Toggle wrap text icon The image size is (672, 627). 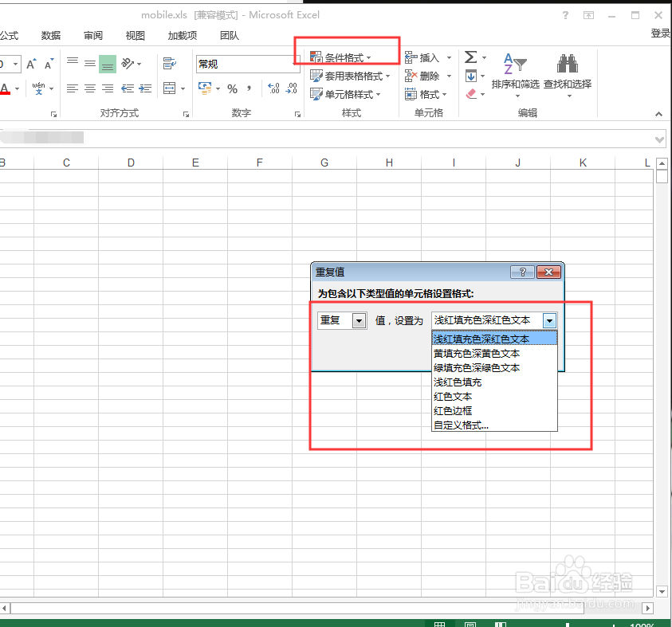[x=170, y=64]
